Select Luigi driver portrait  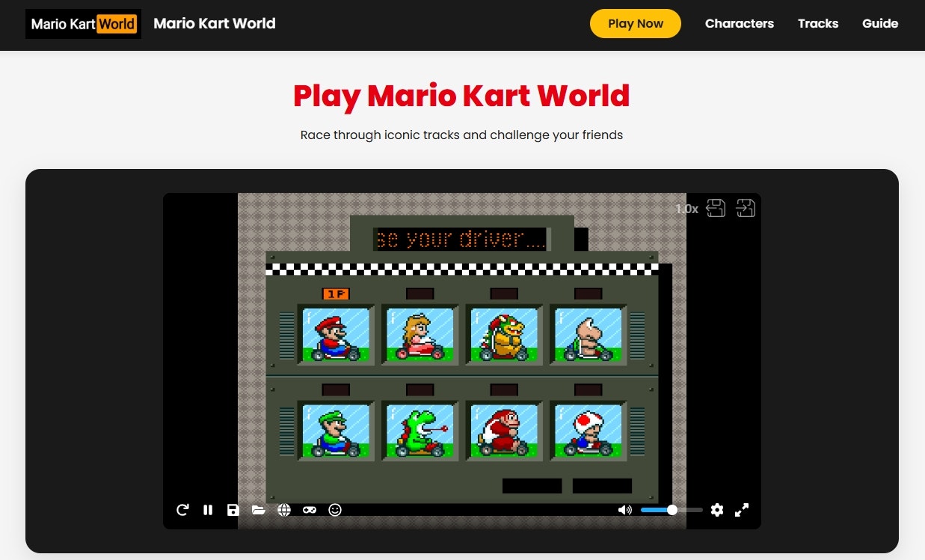(x=336, y=431)
